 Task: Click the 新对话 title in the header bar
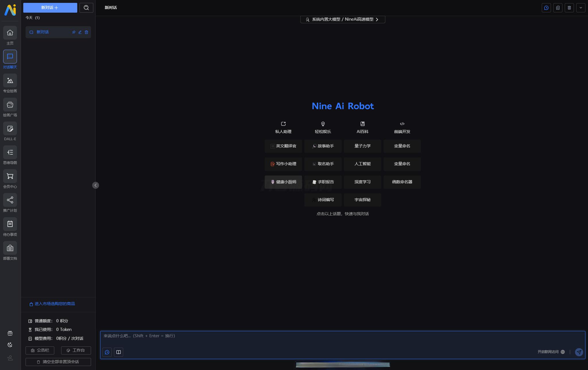coord(111,8)
